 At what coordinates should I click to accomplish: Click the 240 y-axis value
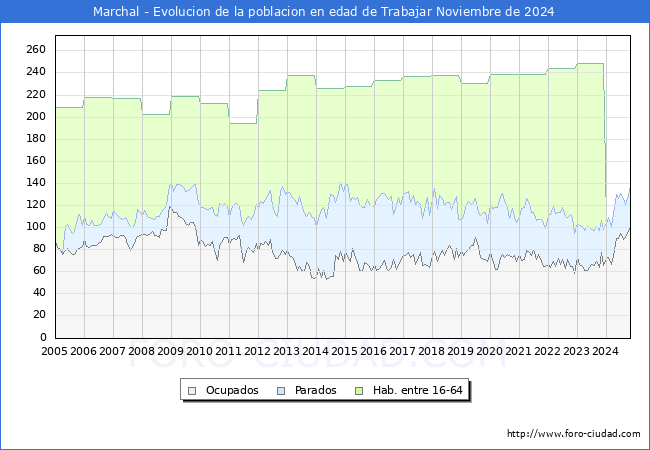(36, 72)
